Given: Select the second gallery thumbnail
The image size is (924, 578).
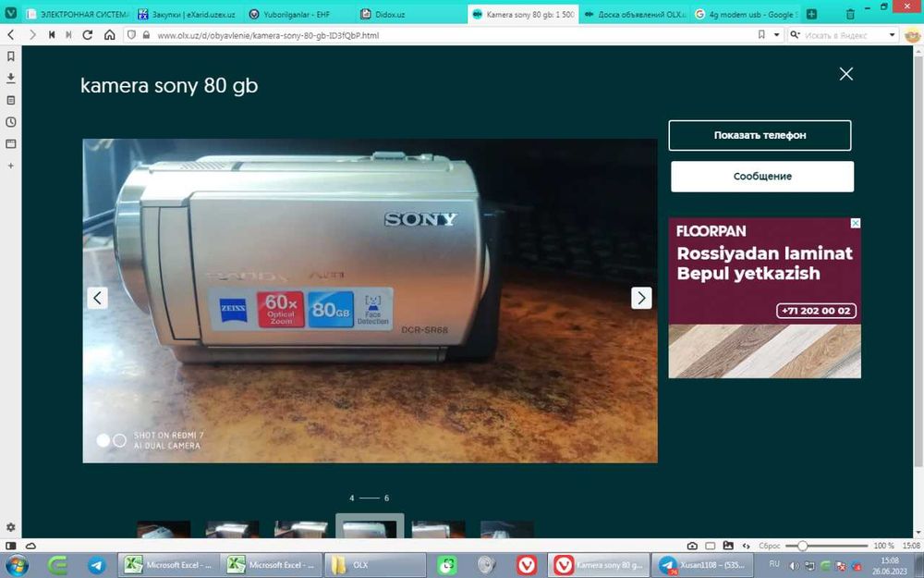Looking at the screenshot, I should (232, 528).
